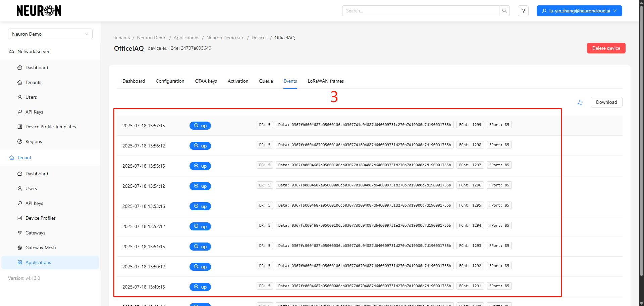Switch to the Configuration tab

(170, 81)
